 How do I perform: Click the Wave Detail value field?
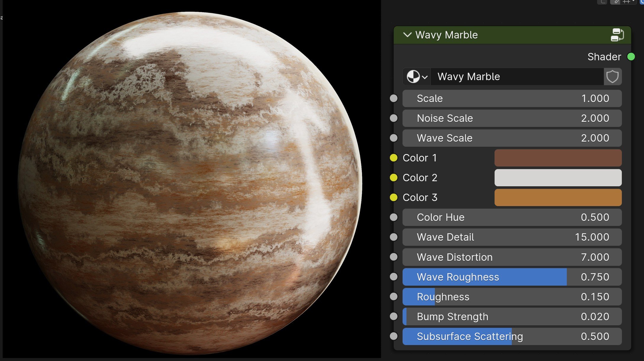click(x=512, y=237)
